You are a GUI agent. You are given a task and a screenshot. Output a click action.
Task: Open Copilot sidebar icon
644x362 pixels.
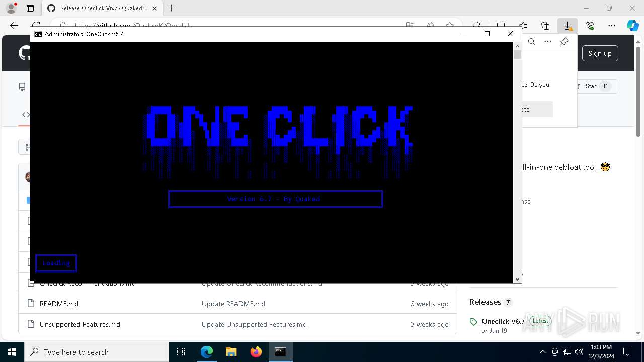coord(632,26)
